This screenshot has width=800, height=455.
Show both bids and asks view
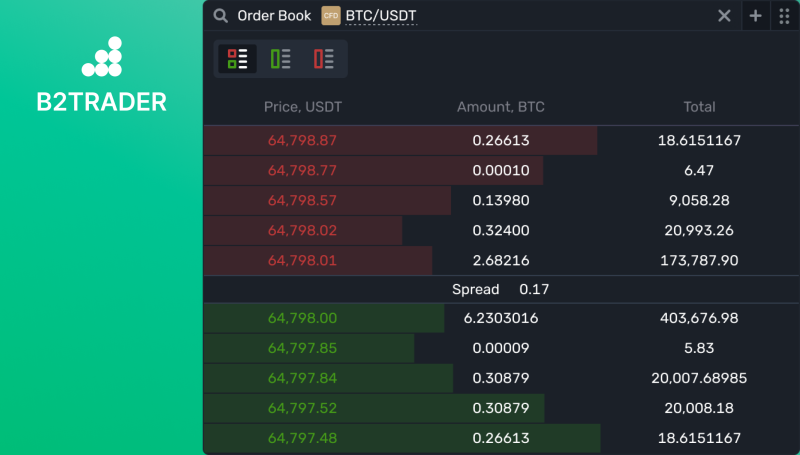(238, 59)
